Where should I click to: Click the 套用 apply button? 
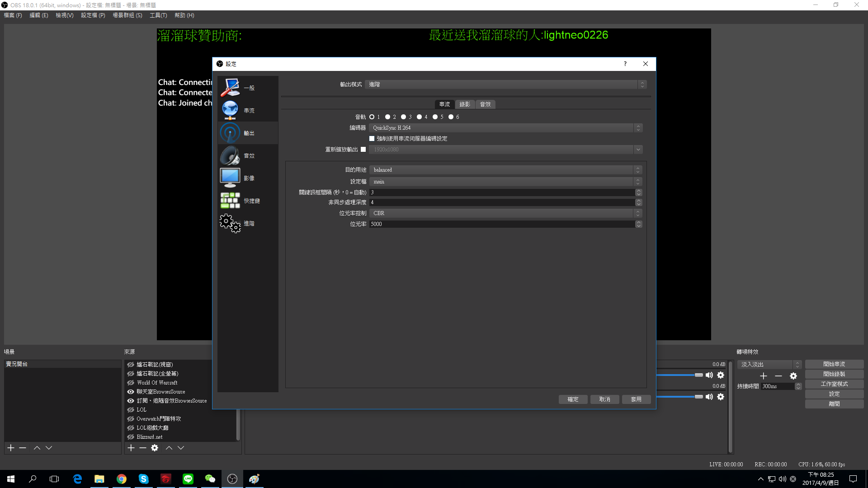point(636,399)
